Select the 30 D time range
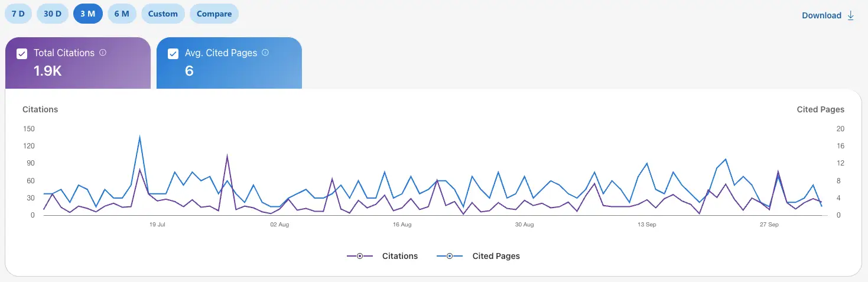The image size is (868, 282). 53,14
